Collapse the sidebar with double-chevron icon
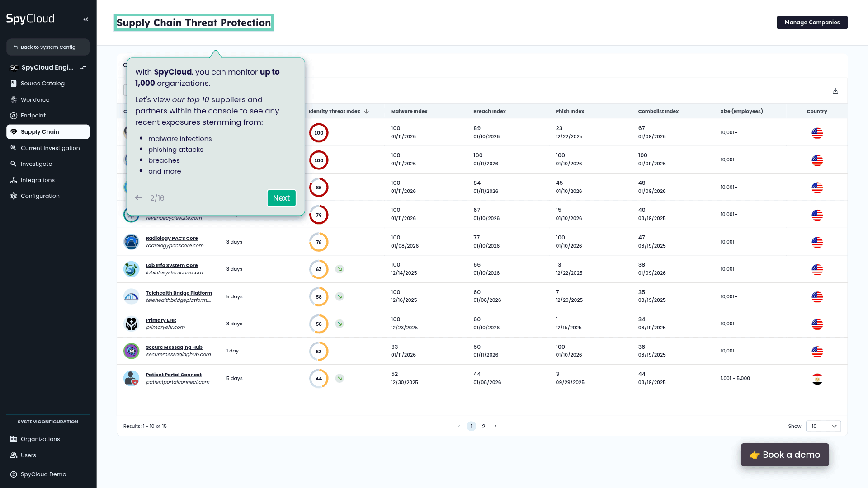Screen dimensions: 868x488 point(85,19)
